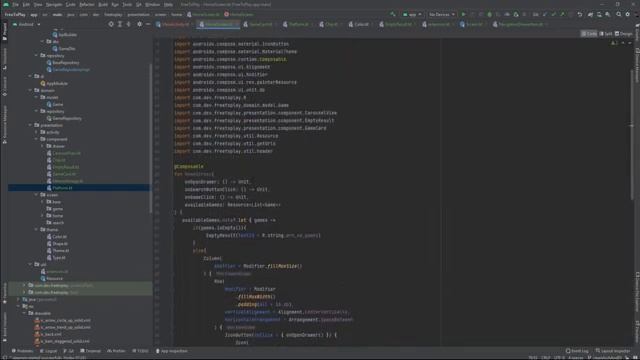Viewport: 640px width, 360px height.
Task: Switch to NavigationDrawerItem.kt editor tab
Action: coord(519,24)
